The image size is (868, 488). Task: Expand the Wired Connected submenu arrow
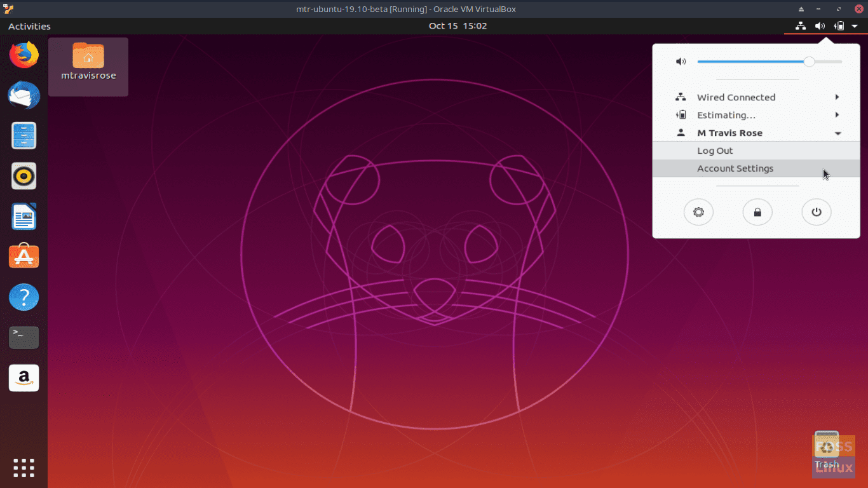(x=837, y=97)
